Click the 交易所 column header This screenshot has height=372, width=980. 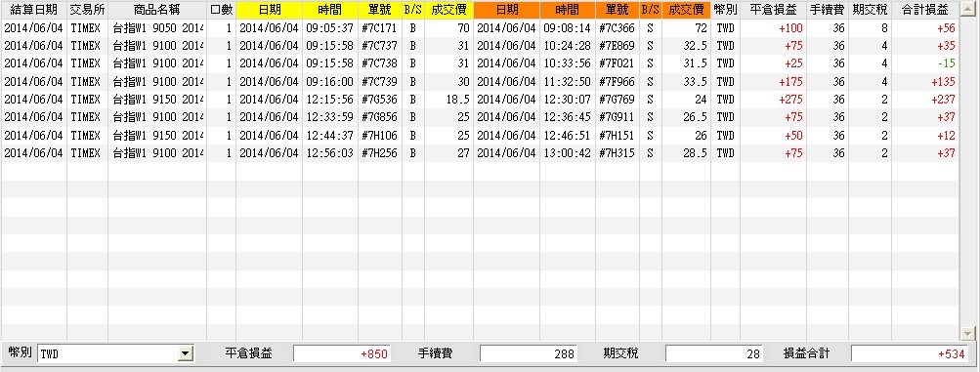[88, 10]
